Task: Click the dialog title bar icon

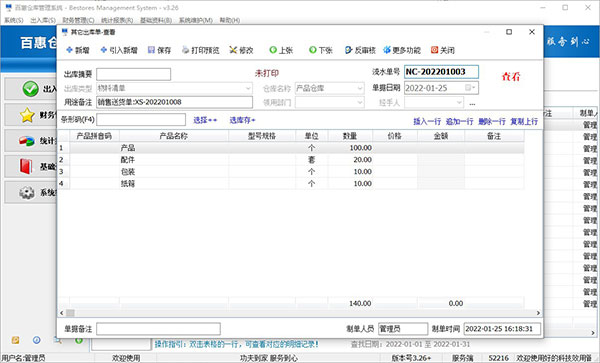Action: [65, 32]
